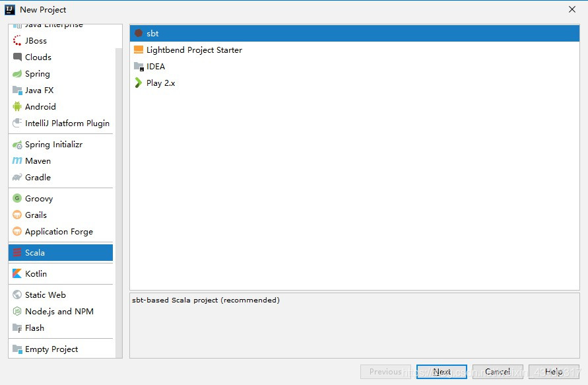Viewport: 588px width, 385px height.
Task: Click the sbt-based Scala project description text
Action: click(206, 300)
